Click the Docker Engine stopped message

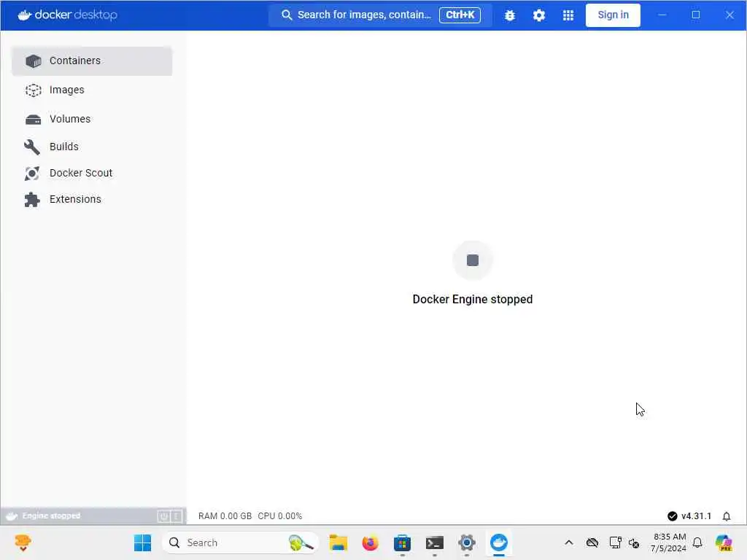point(473,300)
